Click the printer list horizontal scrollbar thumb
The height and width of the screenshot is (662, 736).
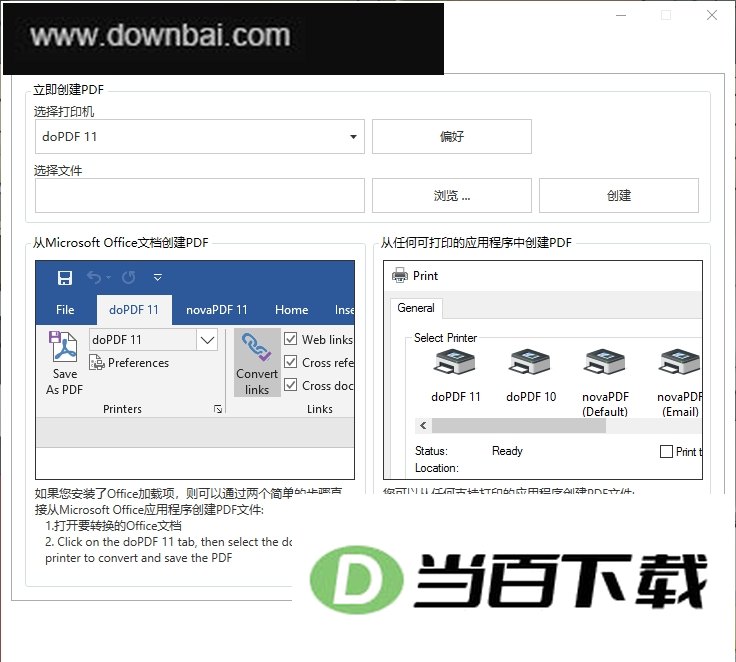click(x=519, y=426)
